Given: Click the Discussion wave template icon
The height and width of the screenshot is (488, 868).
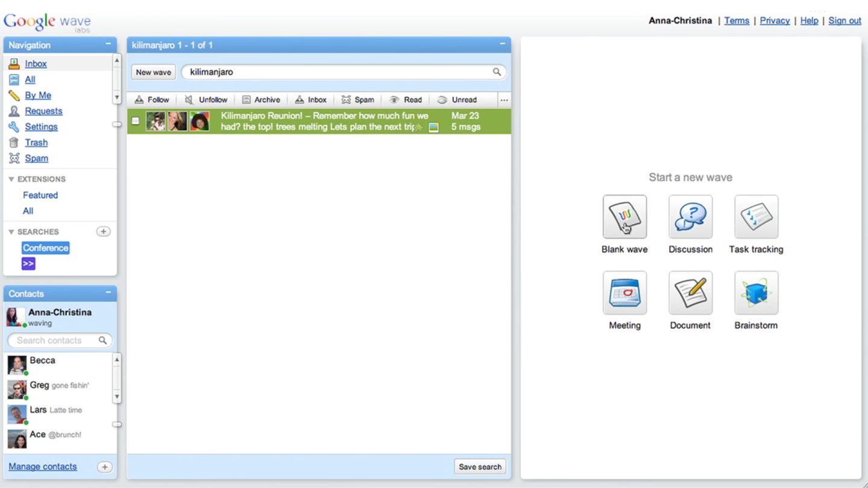Looking at the screenshot, I should pos(690,217).
